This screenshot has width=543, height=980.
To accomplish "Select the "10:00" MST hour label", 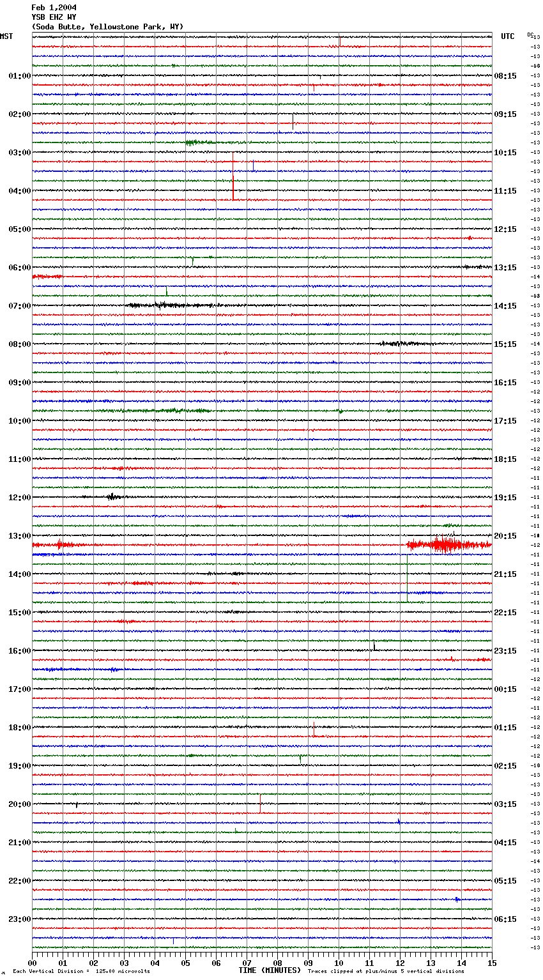I will pos(20,421).
